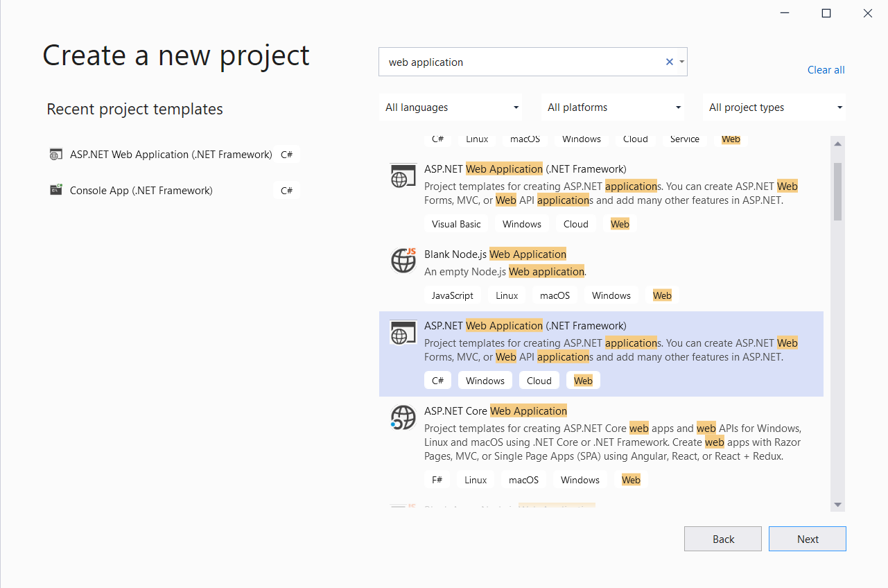Click the Back button
Viewport: 888px width, 588px height.
pos(723,539)
